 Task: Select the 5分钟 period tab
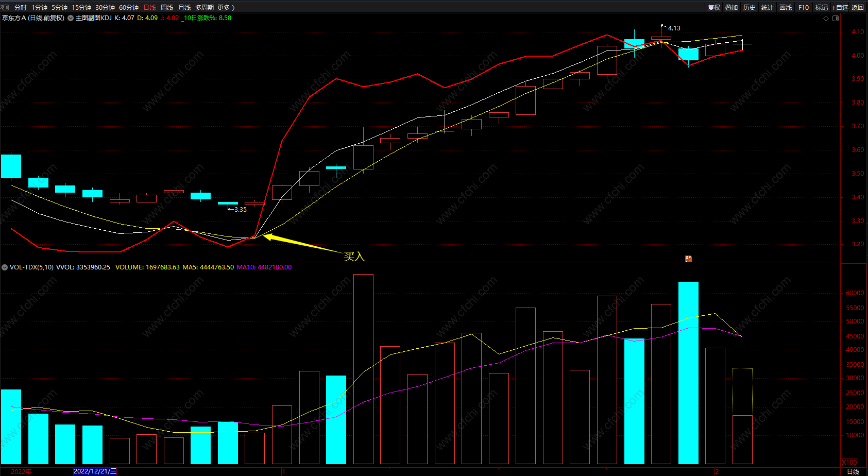point(59,7)
